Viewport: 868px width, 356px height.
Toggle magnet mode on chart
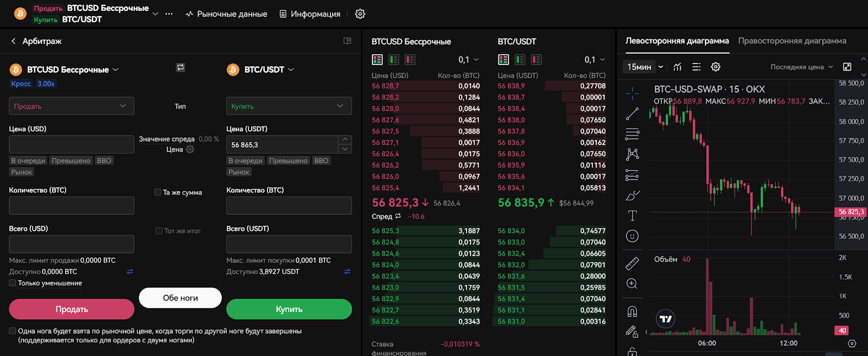(633, 311)
